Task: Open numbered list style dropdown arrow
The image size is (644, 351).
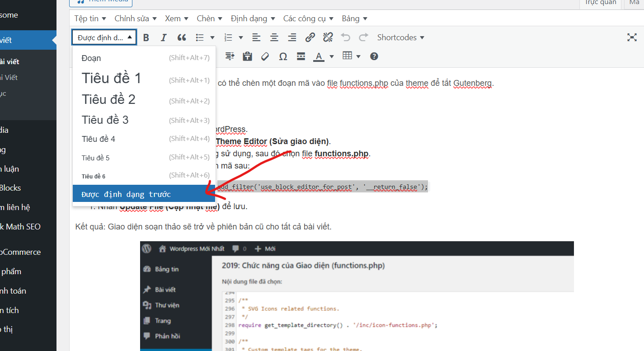Action: click(x=241, y=37)
